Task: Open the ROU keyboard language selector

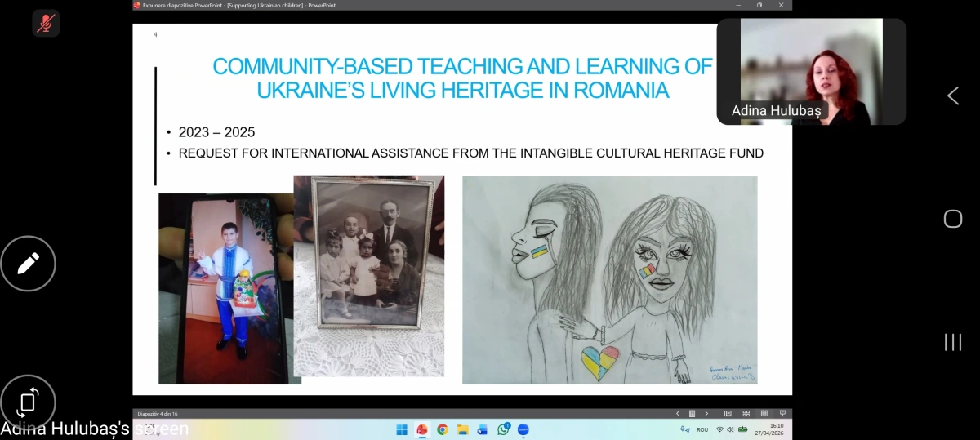Action: 703,429
